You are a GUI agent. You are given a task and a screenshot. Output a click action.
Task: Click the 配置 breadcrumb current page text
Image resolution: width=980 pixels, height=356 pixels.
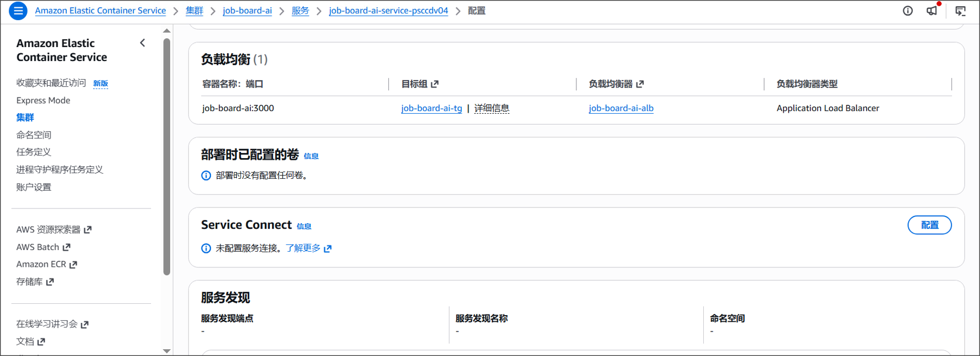tap(477, 11)
